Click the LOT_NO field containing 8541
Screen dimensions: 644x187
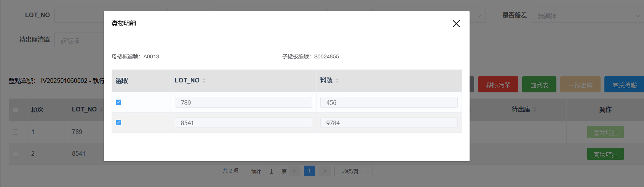point(243,123)
